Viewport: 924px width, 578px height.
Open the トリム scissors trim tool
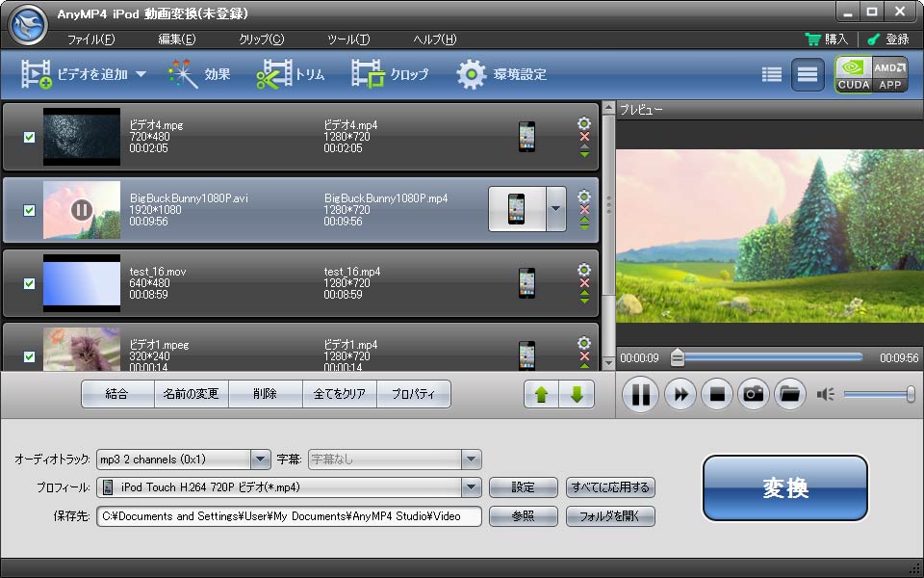click(291, 74)
